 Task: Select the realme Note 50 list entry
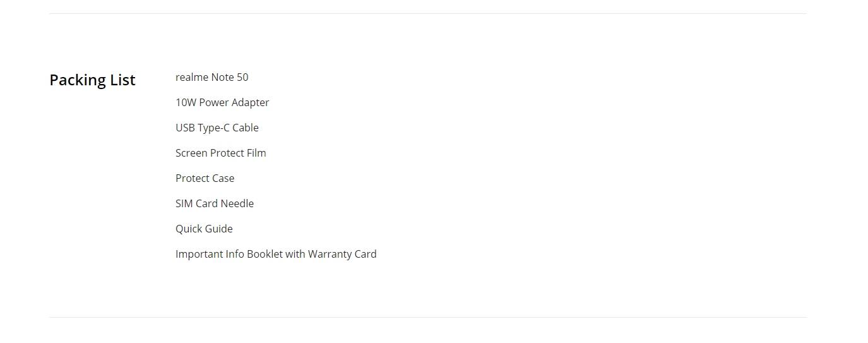point(212,77)
